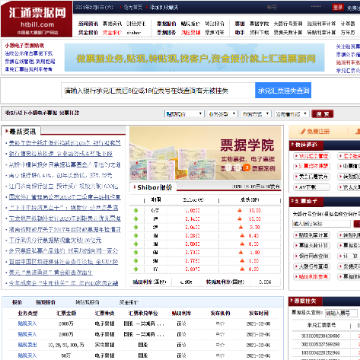Click the orange up-triangle in Shibor 3M row
The width and height of the screenshot is (360, 360).
point(242,244)
